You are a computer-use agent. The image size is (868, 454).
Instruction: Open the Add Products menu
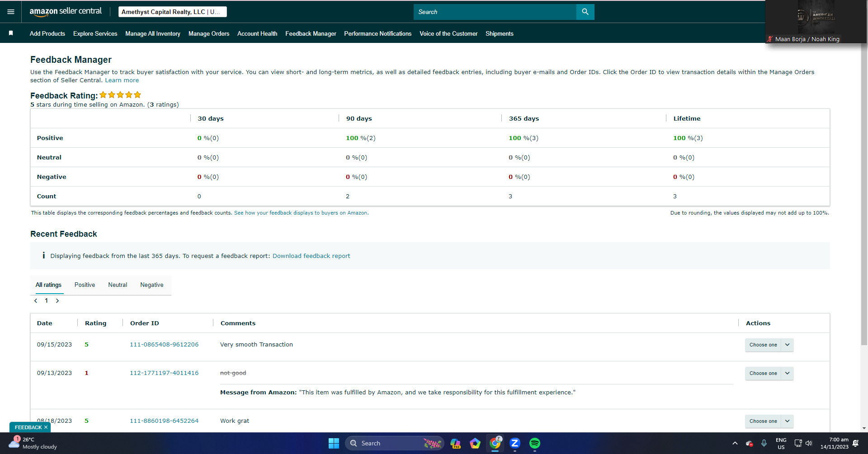coord(47,33)
